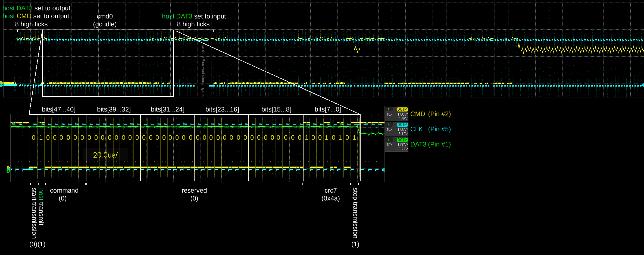The image size is (644, 255).
Task: Click the channel 3 offset value -3.12V
Action: [402, 134]
